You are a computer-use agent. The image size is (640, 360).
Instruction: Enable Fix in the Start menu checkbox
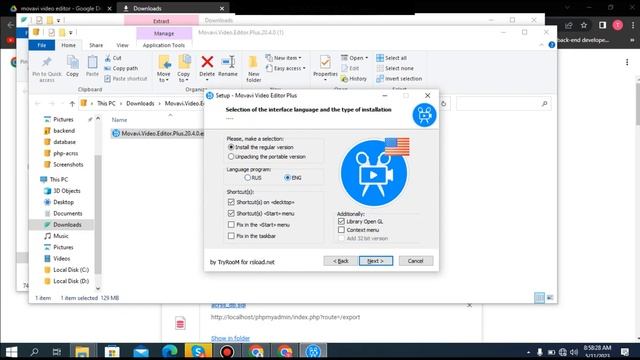click(231, 224)
